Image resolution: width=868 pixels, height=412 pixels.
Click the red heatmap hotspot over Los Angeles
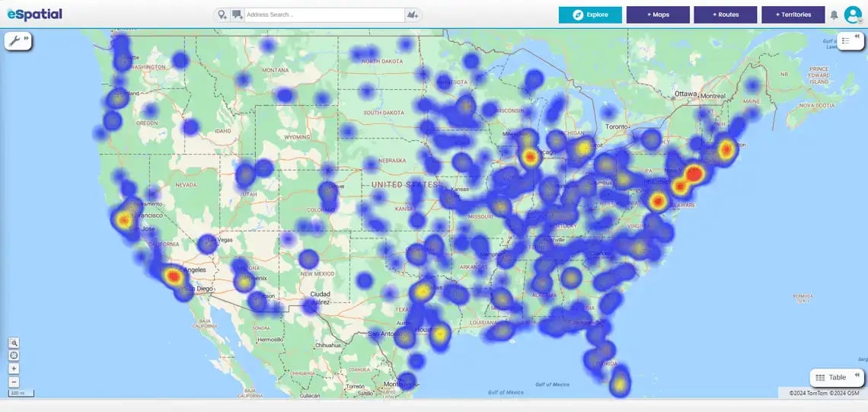pyautogui.click(x=174, y=276)
